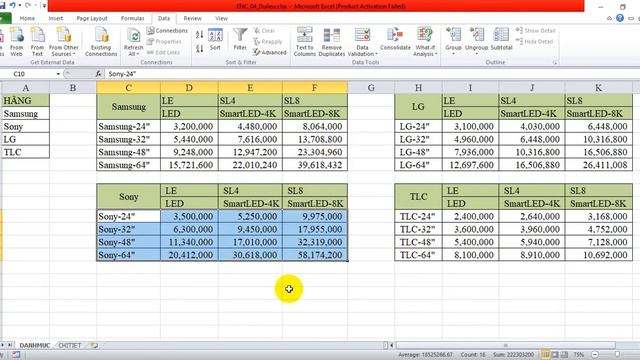Click the Redo icon in quick access

click(x=28, y=5)
